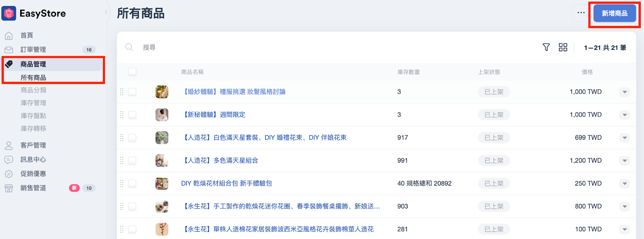
Task: Click the sales channels store icon
Action: (9, 188)
